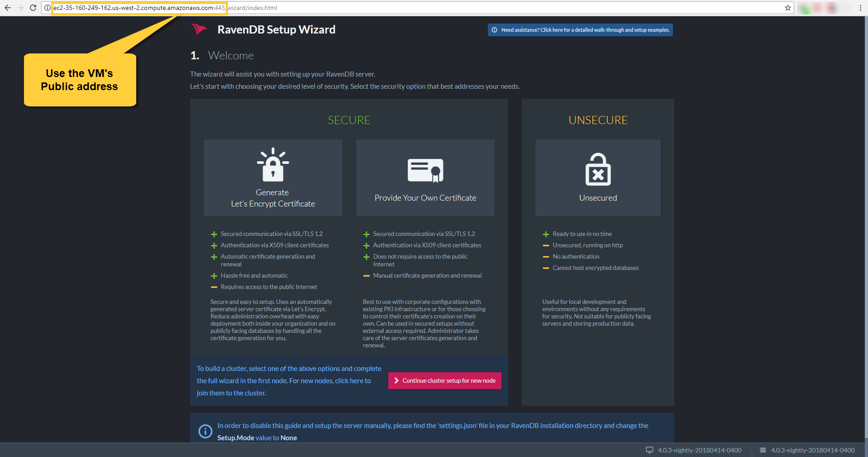This screenshot has width=868, height=457.
Task: Click the 'RavenDB Setup Wizard' title
Action: click(277, 29)
